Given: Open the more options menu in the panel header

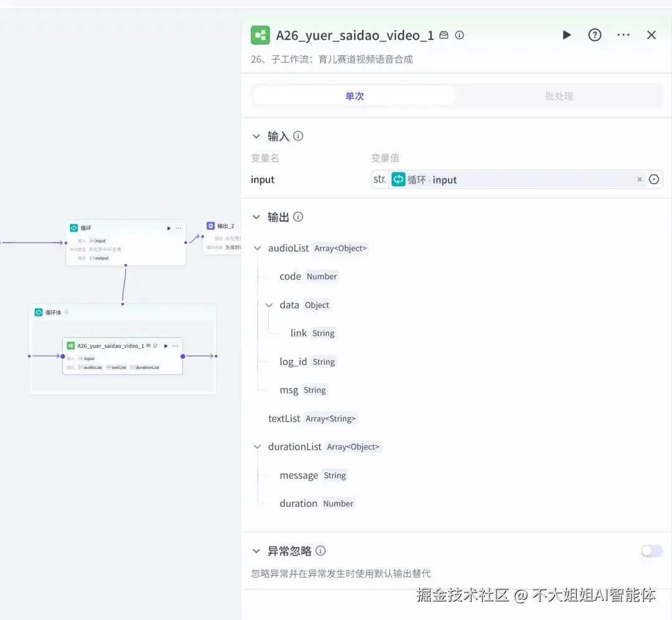Looking at the screenshot, I should (x=623, y=35).
